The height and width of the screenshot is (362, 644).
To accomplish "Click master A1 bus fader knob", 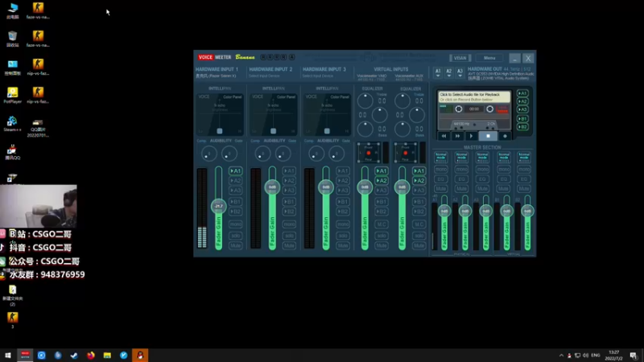I will tap(444, 211).
